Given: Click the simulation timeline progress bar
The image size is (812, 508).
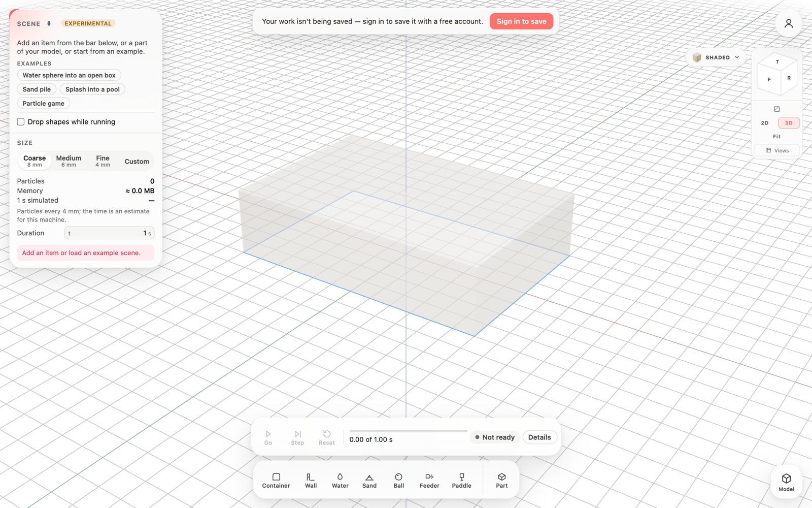Looking at the screenshot, I should pos(409,431).
